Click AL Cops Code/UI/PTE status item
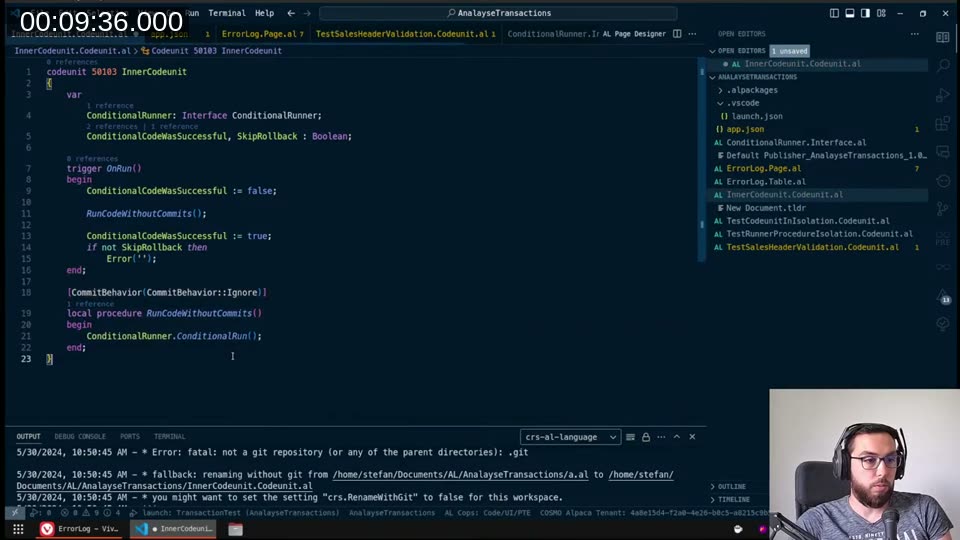 (487, 513)
